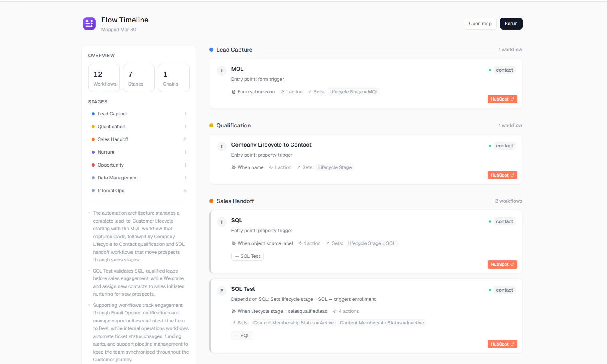Image resolution: width=607 pixels, height=364 pixels.
Task: Click the '← SQL' chip on SQL Test card
Action: tap(242, 335)
